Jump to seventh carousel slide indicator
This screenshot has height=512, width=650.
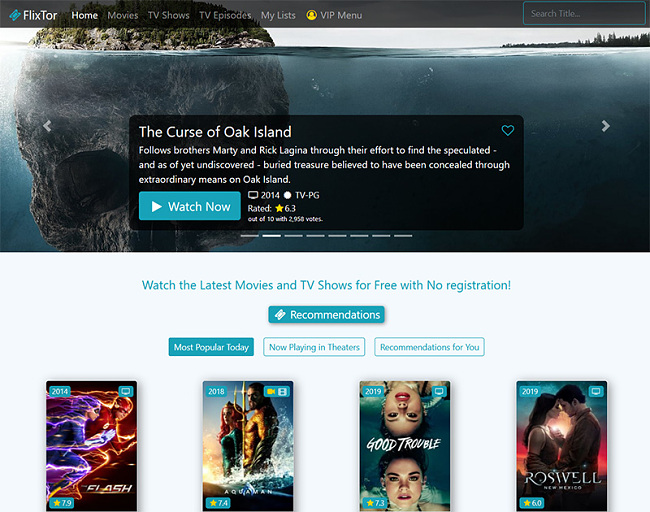(x=381, y=235)
